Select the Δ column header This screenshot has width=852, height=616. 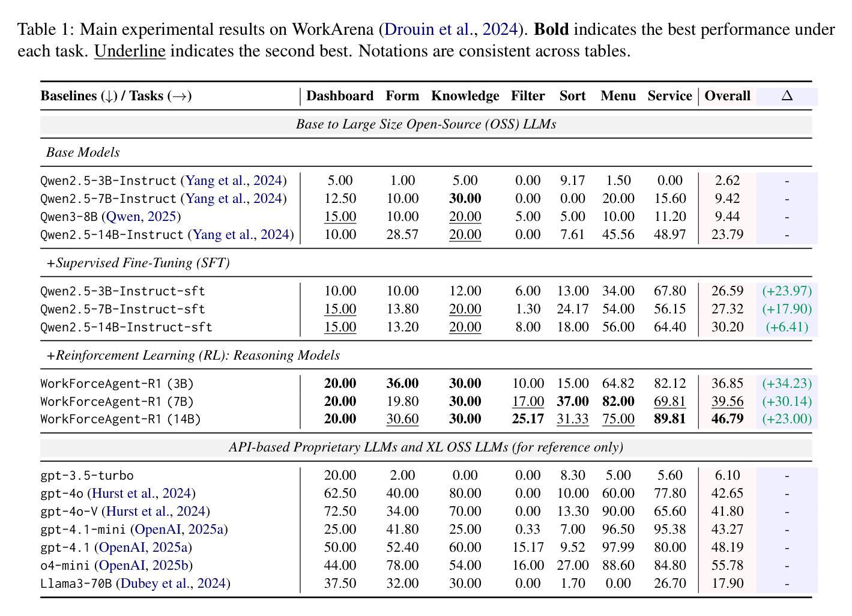(787, 96)
